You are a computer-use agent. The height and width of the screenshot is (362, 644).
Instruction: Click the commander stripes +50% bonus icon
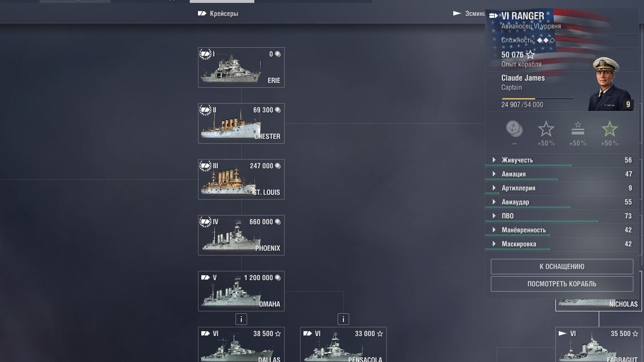click(578, 129)
